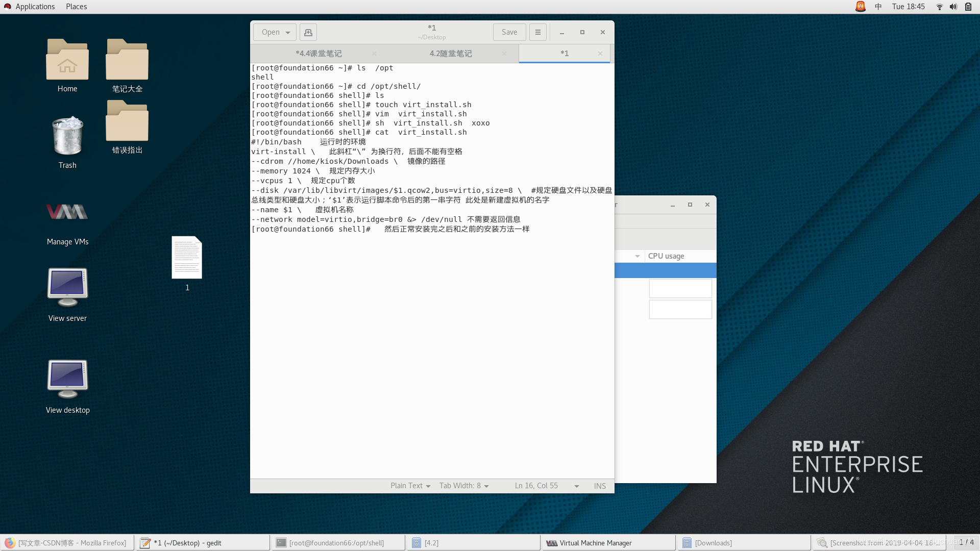Click the INS insert mode indicator
This screenshot has width=980, height=551.
point(600,486)
